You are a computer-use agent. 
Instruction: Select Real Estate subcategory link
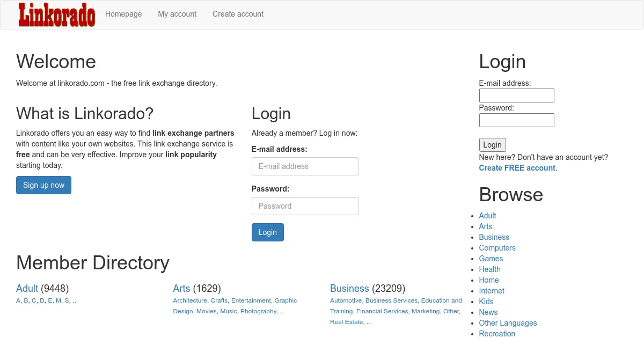[x=346, y=322]
